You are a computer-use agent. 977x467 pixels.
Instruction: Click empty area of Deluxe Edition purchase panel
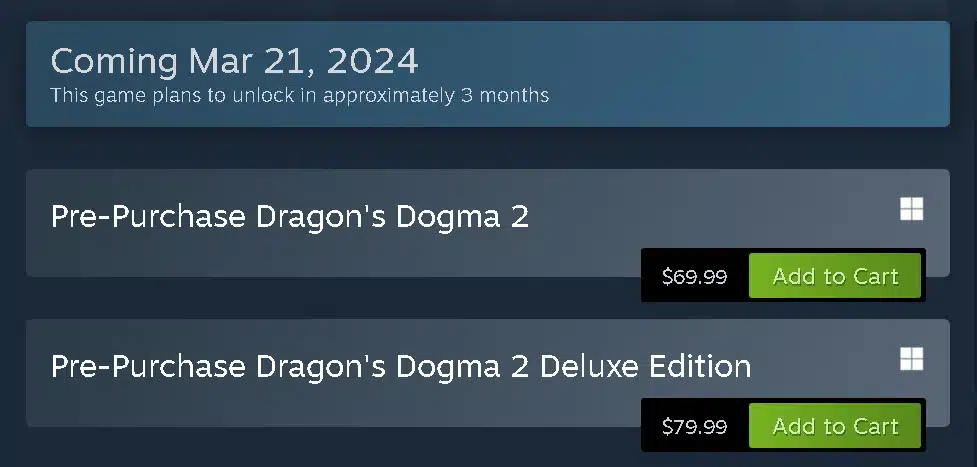[x=374, y=408]
